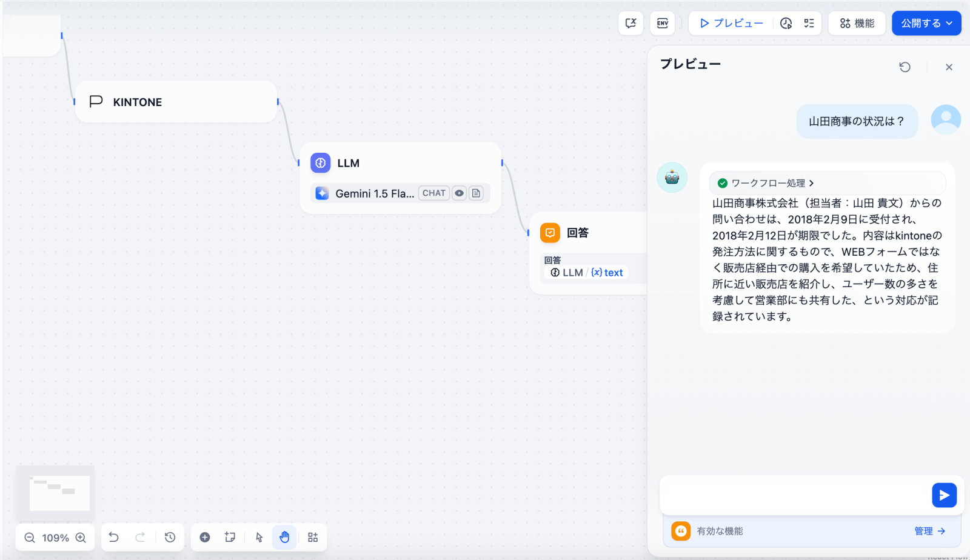Select the hand tool for panning canvas

(284, 537)
